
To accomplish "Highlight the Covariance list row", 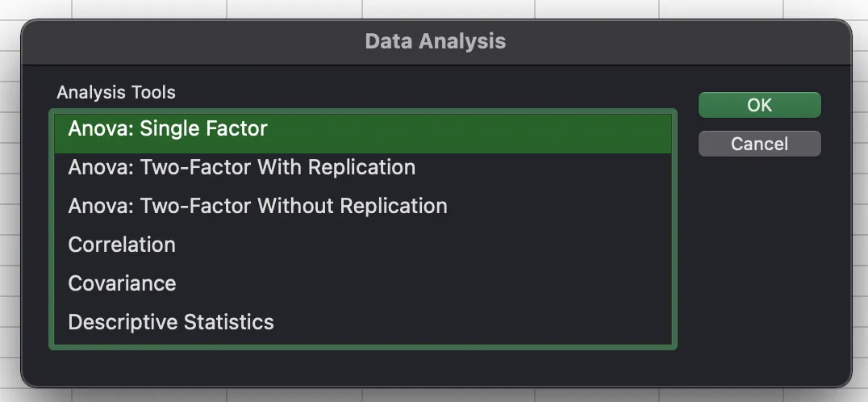I will pos(122,283).
